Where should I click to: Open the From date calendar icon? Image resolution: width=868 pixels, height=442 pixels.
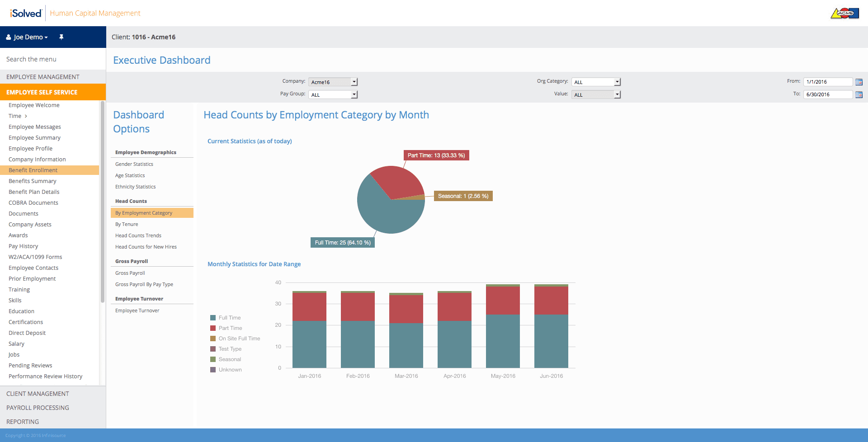859,82
